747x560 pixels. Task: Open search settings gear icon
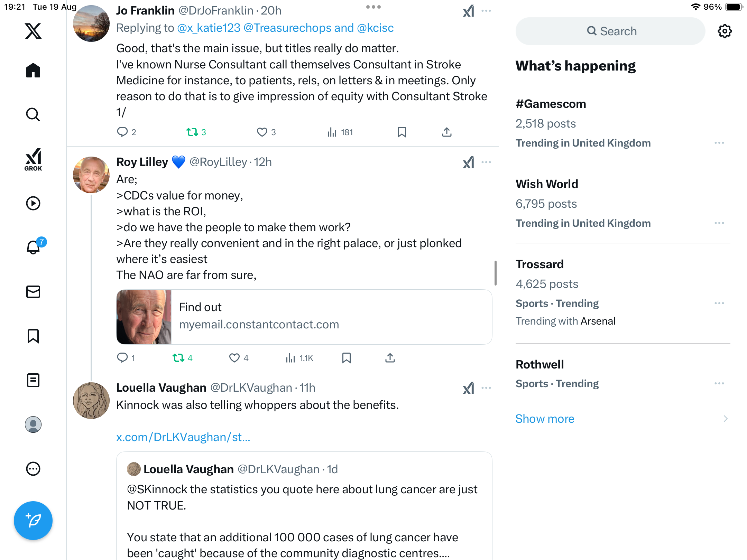point(725,31)
